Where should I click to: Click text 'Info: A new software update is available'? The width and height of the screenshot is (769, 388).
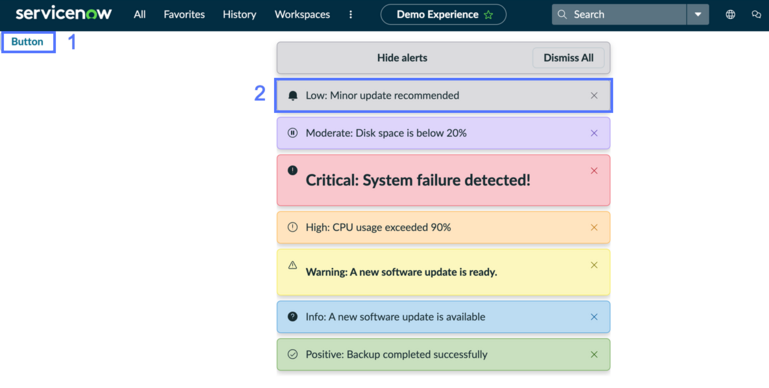coord(395,317)
